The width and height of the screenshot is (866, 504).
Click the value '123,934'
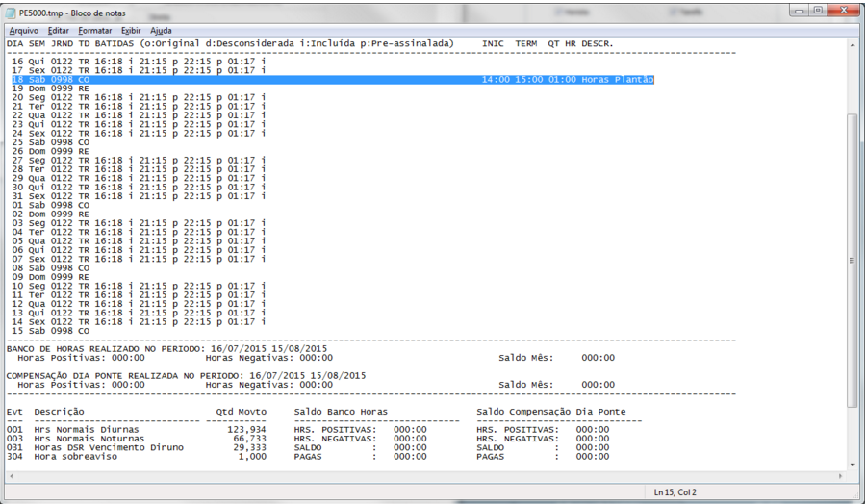tap(247, 430)
